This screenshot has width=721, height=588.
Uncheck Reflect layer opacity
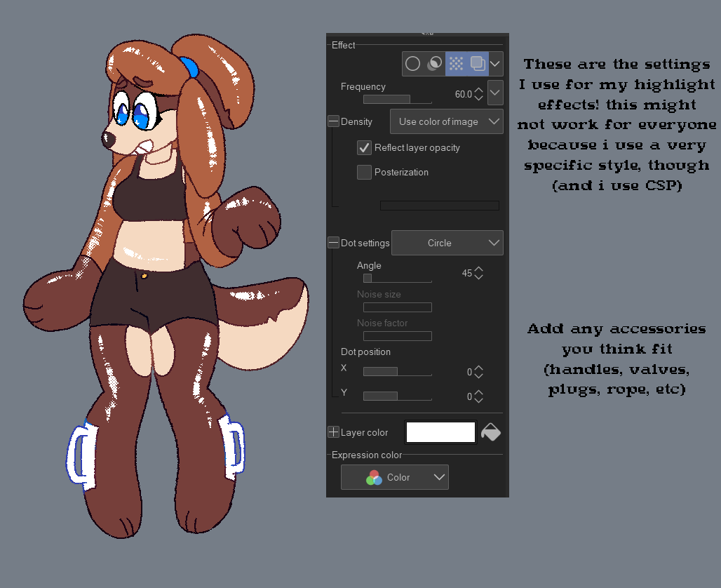tap(364, 147)
